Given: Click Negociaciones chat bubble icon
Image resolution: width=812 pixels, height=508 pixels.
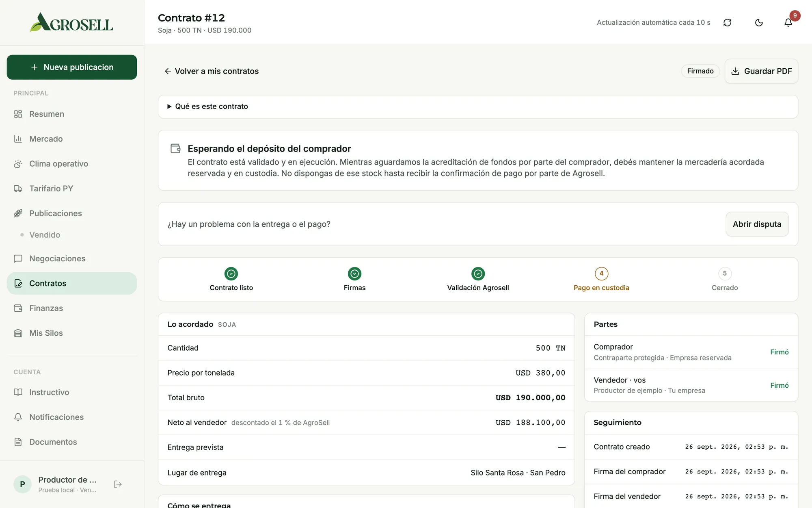Looking at the screenshot, I should 18,258.
